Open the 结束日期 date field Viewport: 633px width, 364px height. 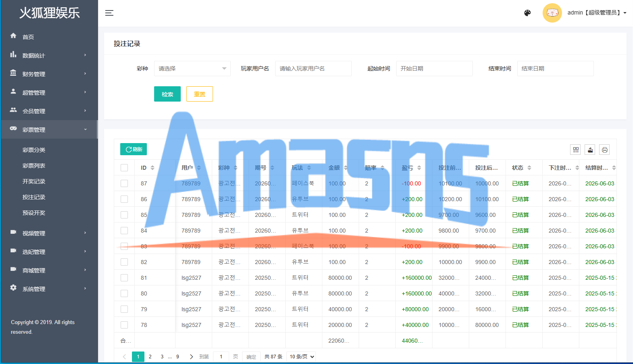pyautogui.click(x=556, y=69)
